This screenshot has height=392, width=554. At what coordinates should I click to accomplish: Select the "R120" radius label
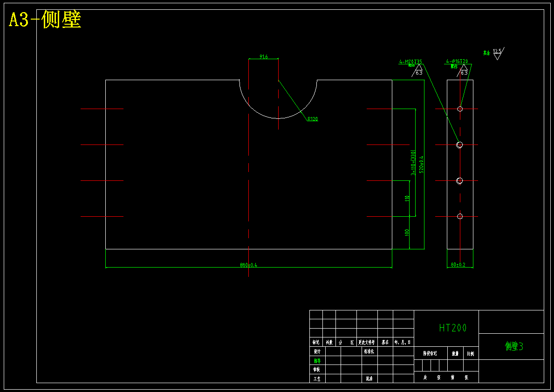[x=313, y=119]
